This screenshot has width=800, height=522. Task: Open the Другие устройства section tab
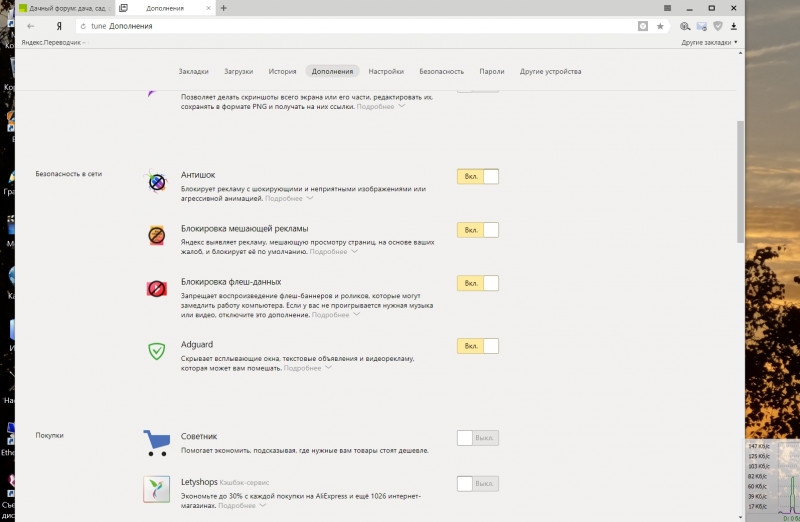(x=550, y=71)
